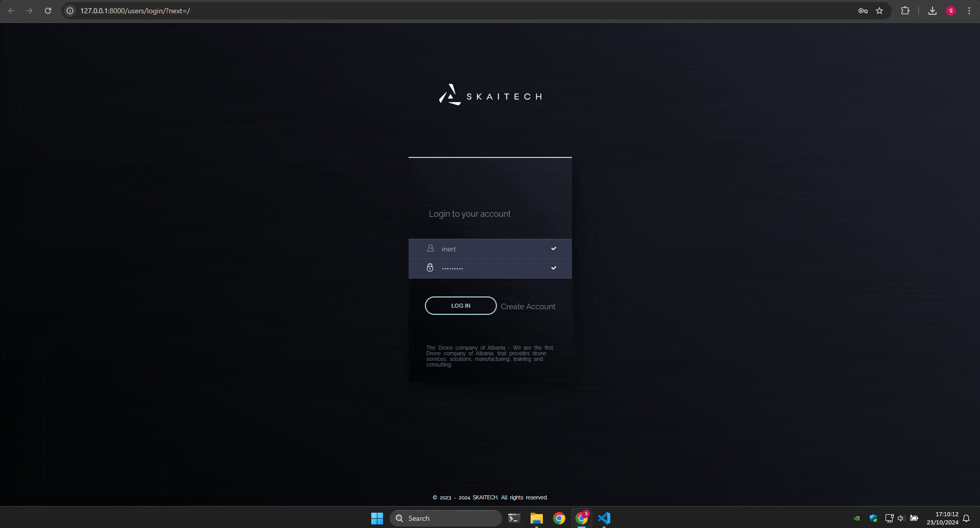The width and height of the screenshot is (980, 528).
Task: Bookmark this page with the star icon
Action: click(879, 11)
